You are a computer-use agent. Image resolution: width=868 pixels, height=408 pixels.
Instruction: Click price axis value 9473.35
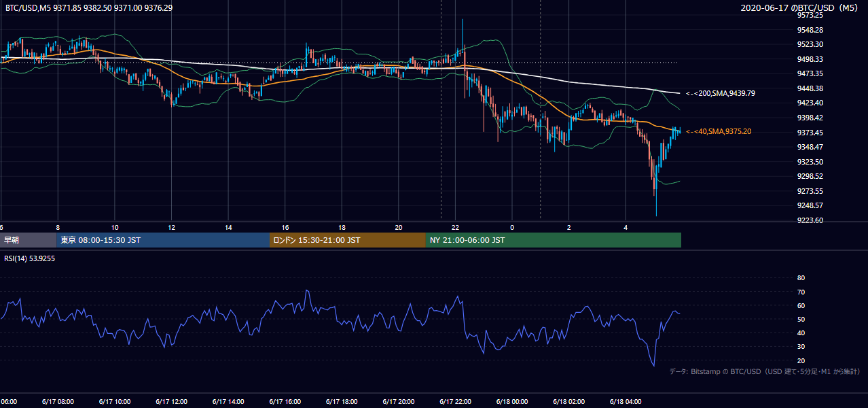click(x=810, y=73)
